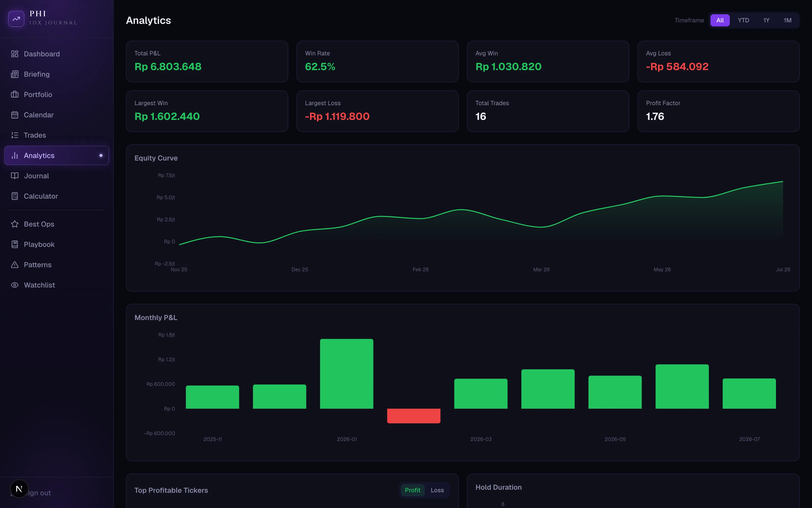
Task: Click the red negative monthly P&L bar
Action: click(x=413, y=416)
